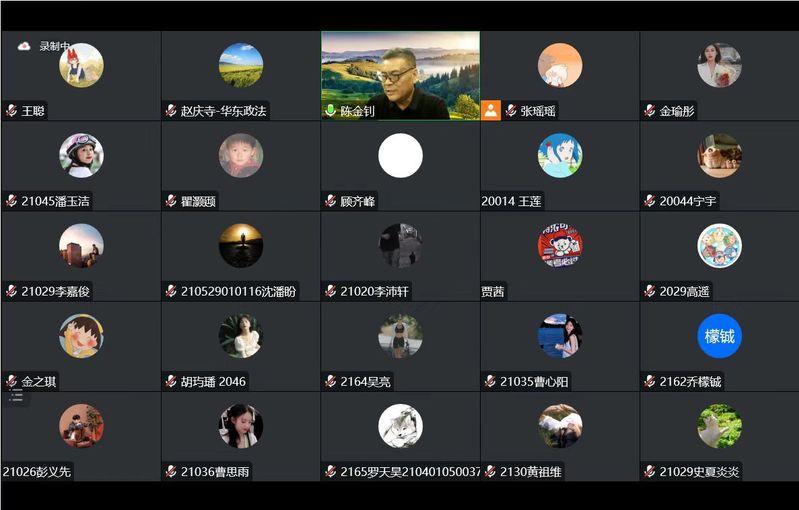
Task: Click the name label 贾茜
Action: (x=492, y=291)
